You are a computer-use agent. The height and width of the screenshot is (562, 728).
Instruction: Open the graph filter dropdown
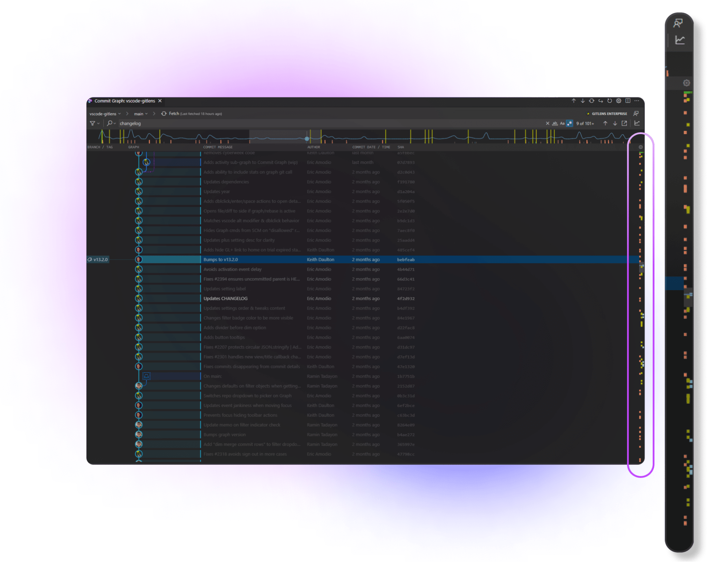pyautogui.click(x=94, y=124)
